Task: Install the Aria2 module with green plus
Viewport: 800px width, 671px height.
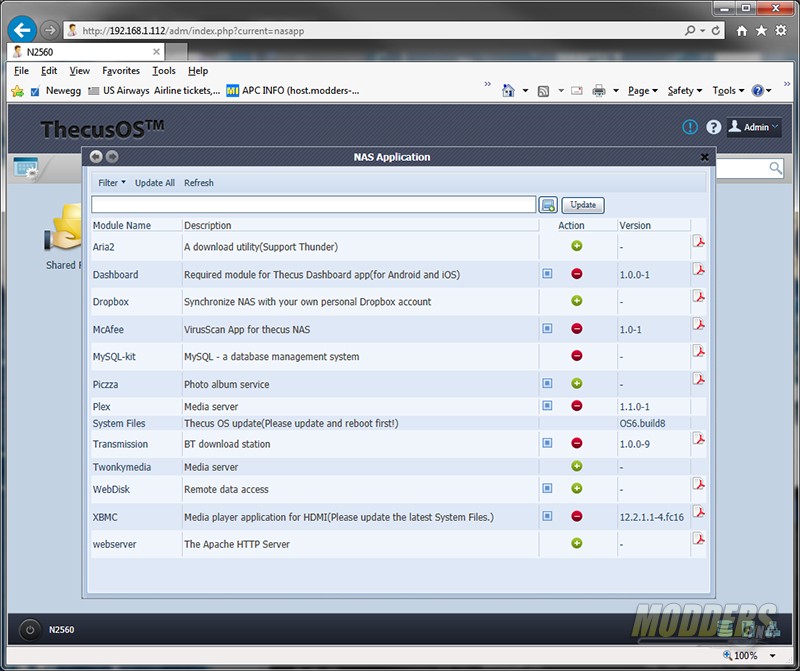Action: [577, 246]
